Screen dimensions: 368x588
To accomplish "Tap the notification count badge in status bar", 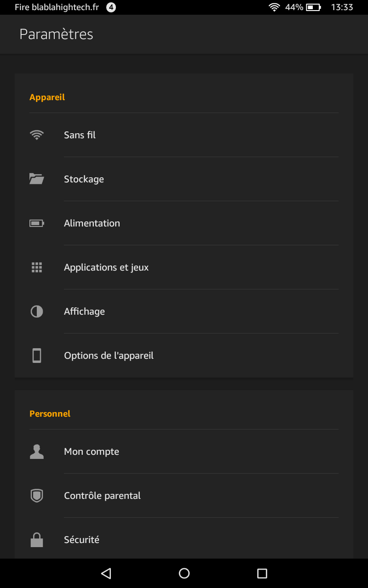I will click(111, 7).
